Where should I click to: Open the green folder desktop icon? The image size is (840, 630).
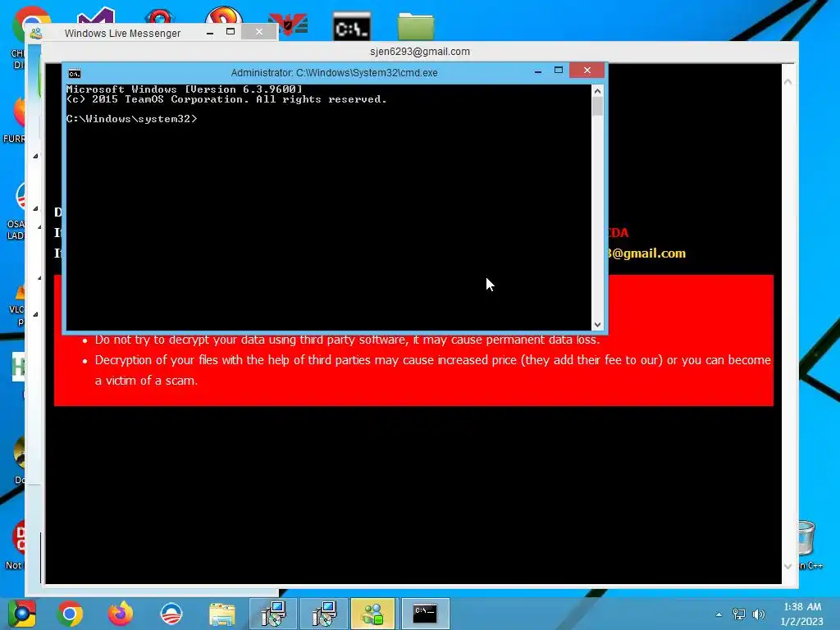click(416, 25)
